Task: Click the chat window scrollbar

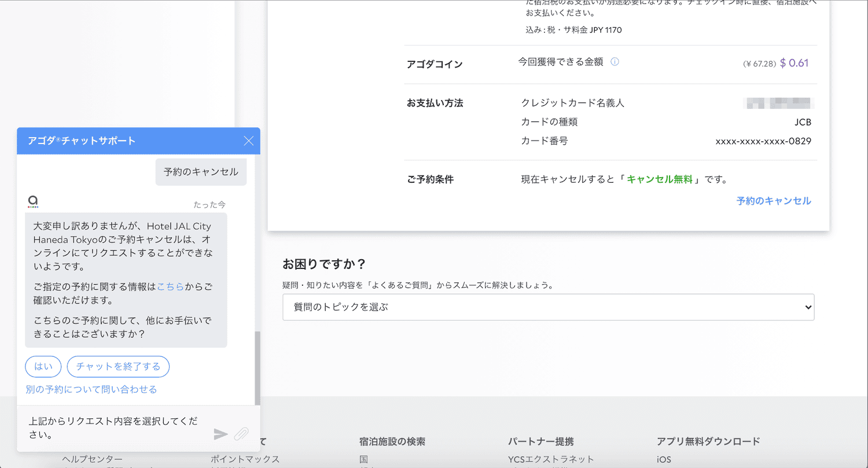Action: pyautogui.click(x=258, y=368)
